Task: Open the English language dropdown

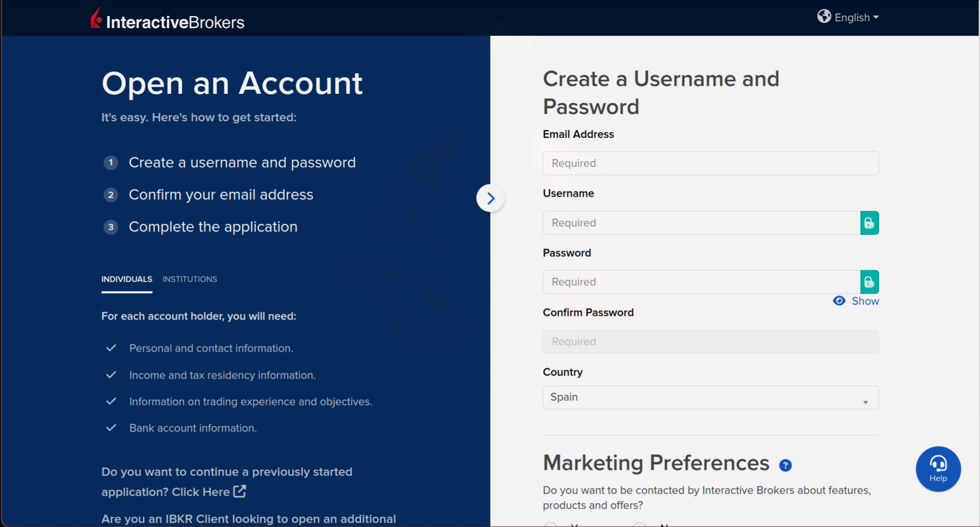Action: 856,18
